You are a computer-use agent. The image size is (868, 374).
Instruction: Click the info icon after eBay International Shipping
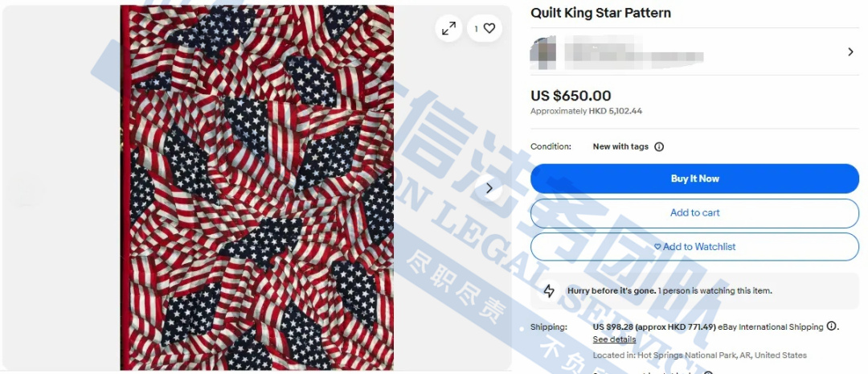pyautogui.click(x=831, y=327)
